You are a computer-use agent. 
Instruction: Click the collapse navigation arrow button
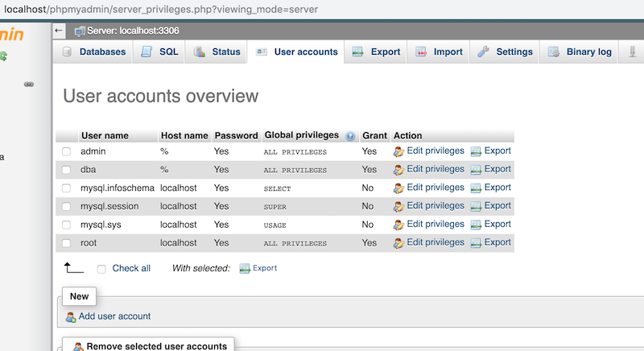click(x=59, y=31)
